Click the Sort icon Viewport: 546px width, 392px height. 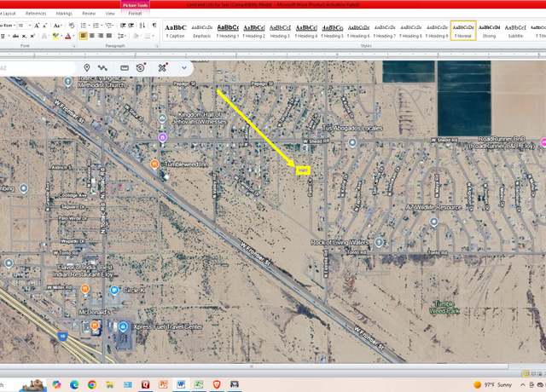pyautogui.click(x=142, y=26)
